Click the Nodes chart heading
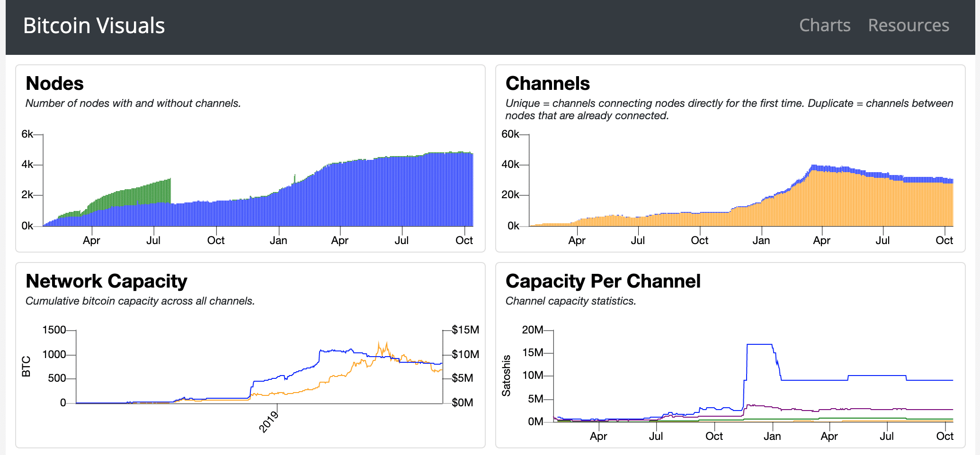980x455 pixels. click(x=54, y=83)
